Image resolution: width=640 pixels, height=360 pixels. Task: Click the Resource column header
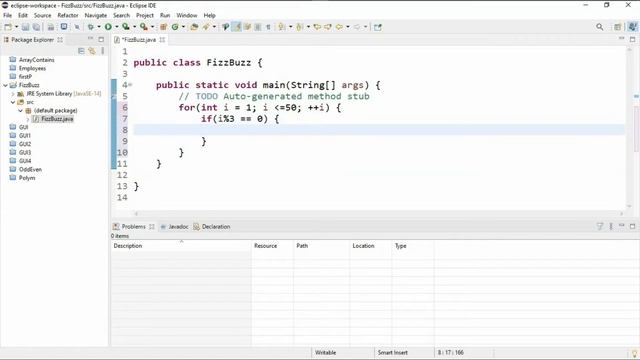click(273, 246)
